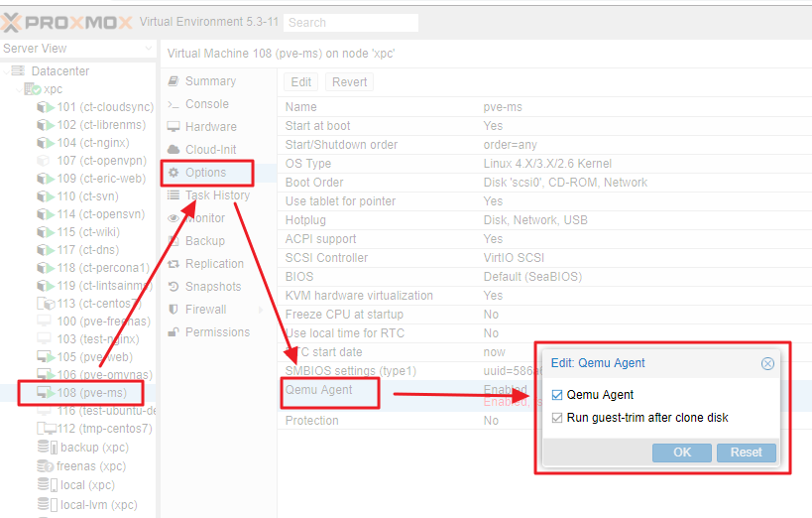Click the Console terminal icon

174,104
